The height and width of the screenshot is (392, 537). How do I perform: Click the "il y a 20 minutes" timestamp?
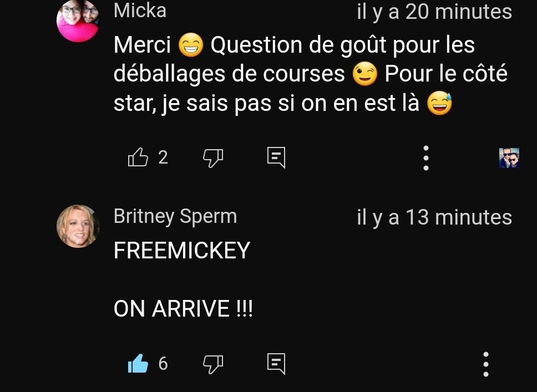(434, 12)
